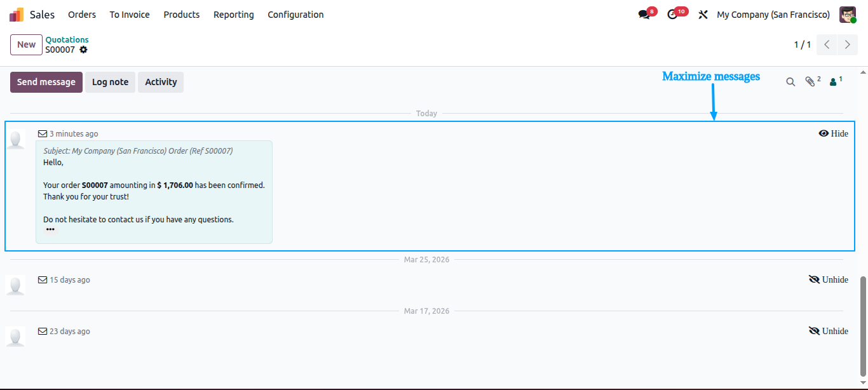Click bold S00007 in the message body
The width and height of the screenshot is (868, 390).
point(95,185)
